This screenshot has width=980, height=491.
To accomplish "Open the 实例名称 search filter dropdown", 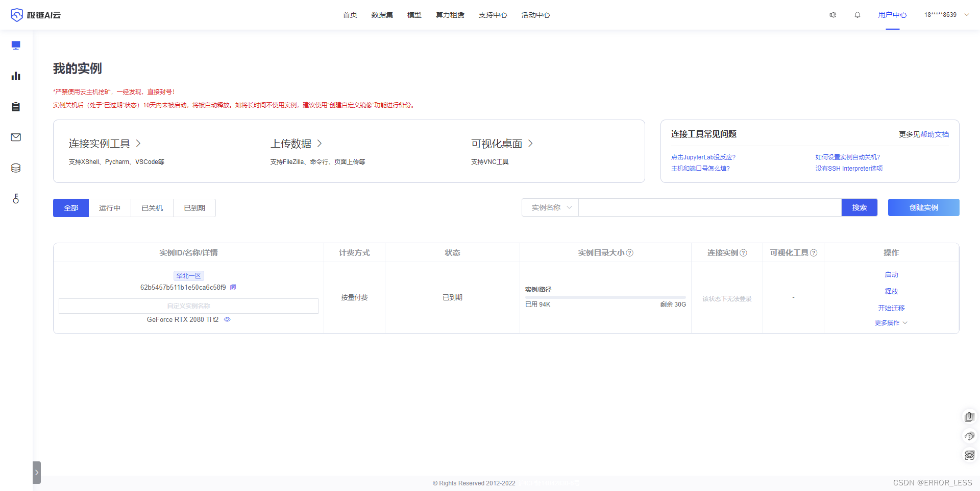I will (x=550, y=207).
